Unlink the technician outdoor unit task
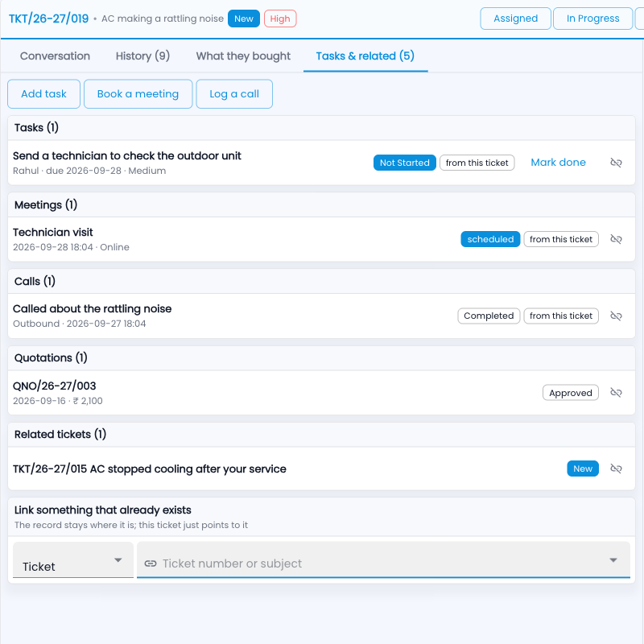 (x=616, y=163)
